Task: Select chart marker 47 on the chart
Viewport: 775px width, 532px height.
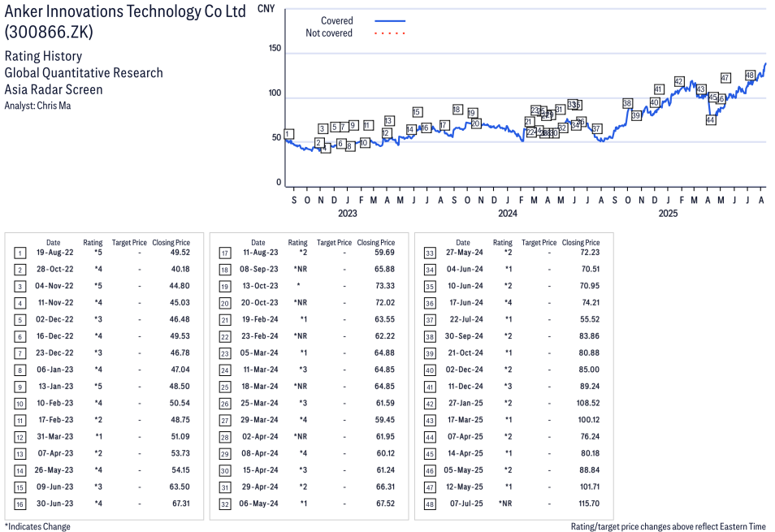Action: (725, 77)
